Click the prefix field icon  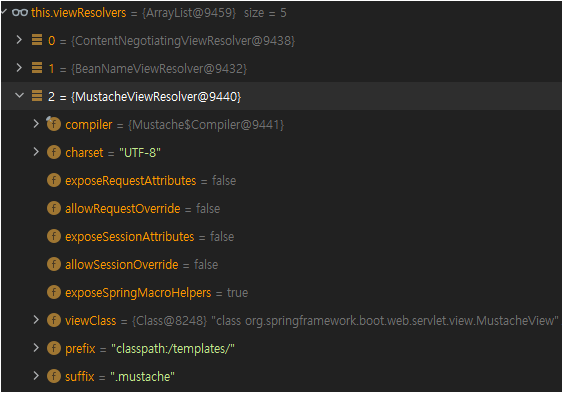[54, 348]
